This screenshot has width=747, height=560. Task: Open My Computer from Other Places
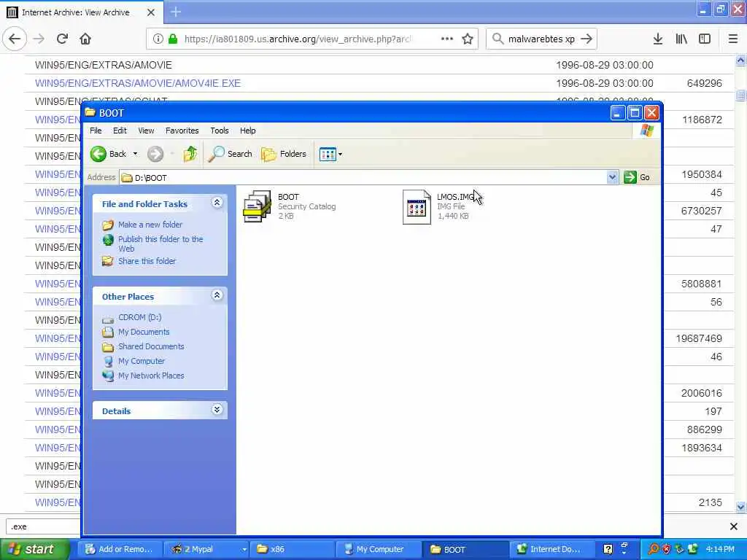point(141,361)
